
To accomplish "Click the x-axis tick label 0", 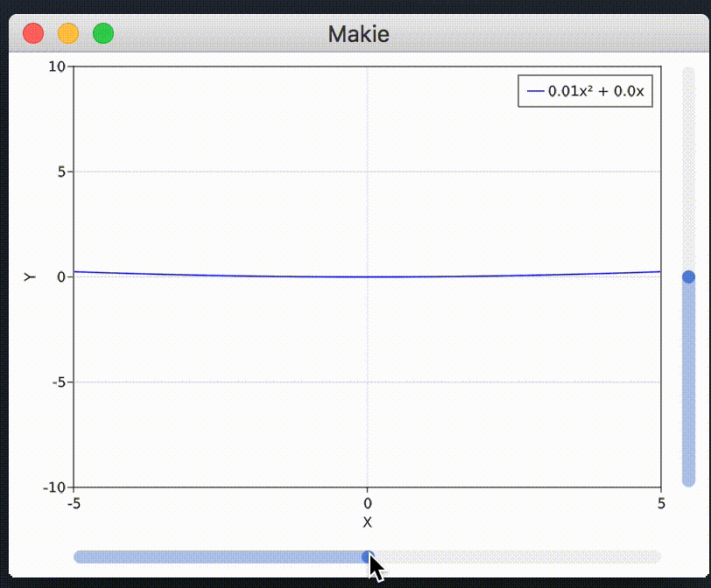I will (x=367, y=503).
